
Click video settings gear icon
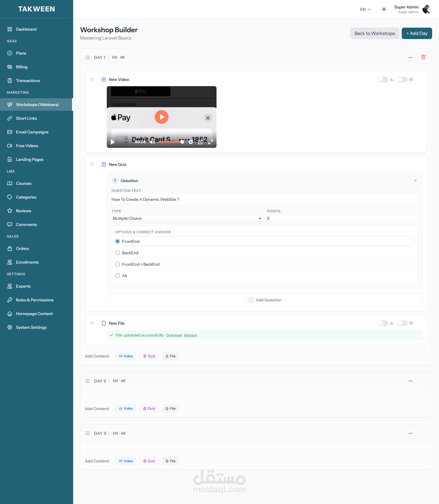tap(191, 142)
